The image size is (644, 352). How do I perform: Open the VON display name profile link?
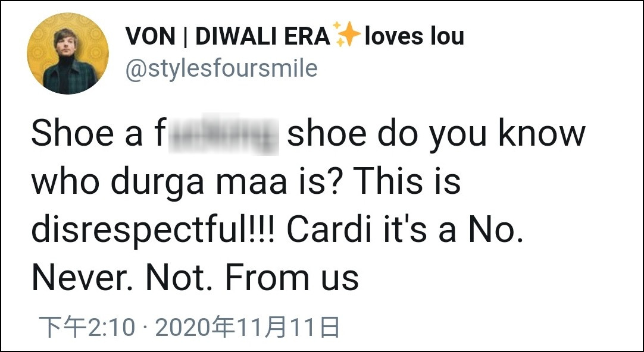149,37
